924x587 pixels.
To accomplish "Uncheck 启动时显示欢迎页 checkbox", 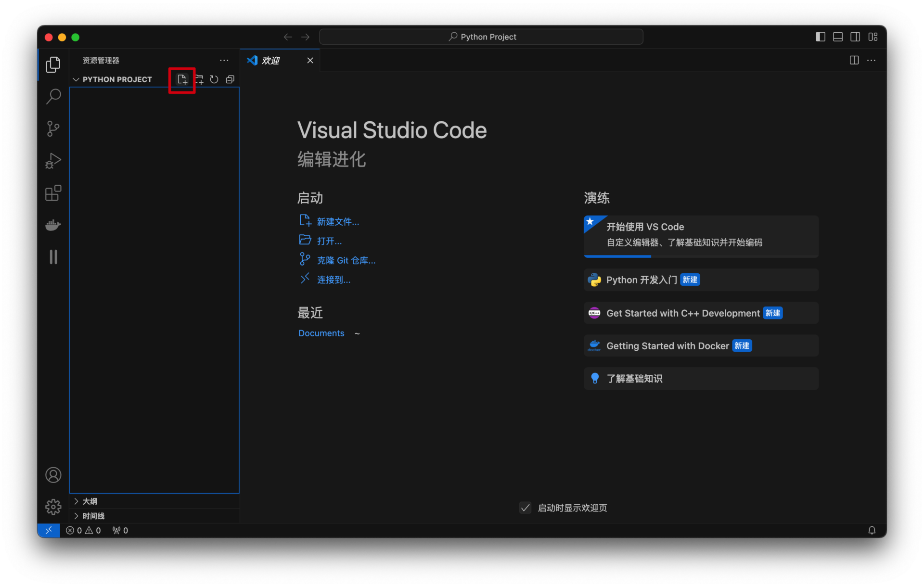I will click(x=525, y=508).
